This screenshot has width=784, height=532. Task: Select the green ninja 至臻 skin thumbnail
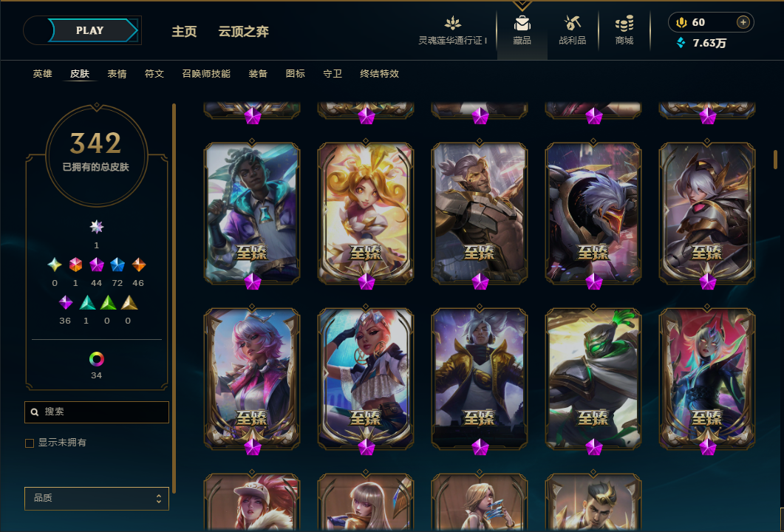(593, 378)
